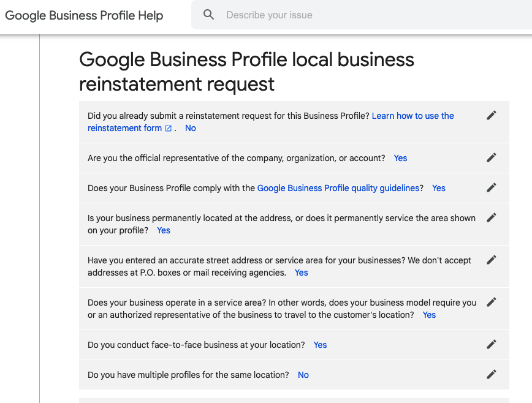The width and height of the screenshot is (532, 403).
Task: Click the 'Yes' answer for quality guidelines compliance
Action: 439,188
